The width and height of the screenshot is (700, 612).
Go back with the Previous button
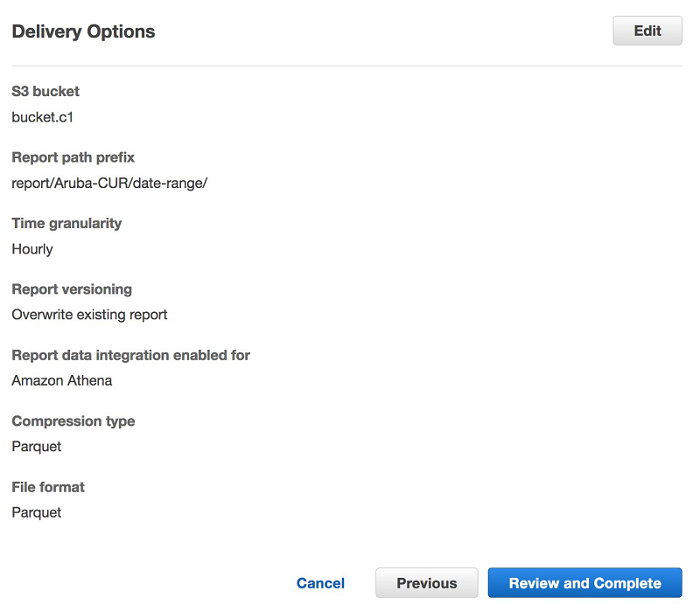click(x=426, y=583)
